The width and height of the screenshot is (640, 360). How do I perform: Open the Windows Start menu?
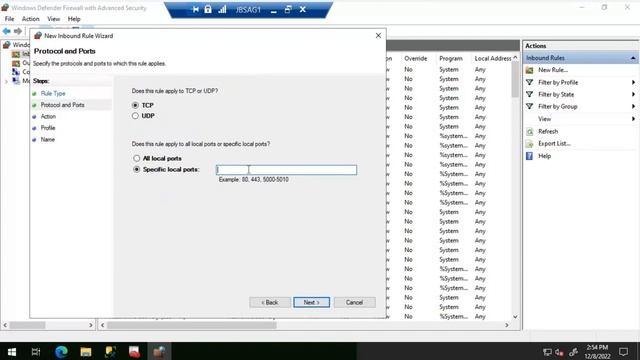click(12, 351)
